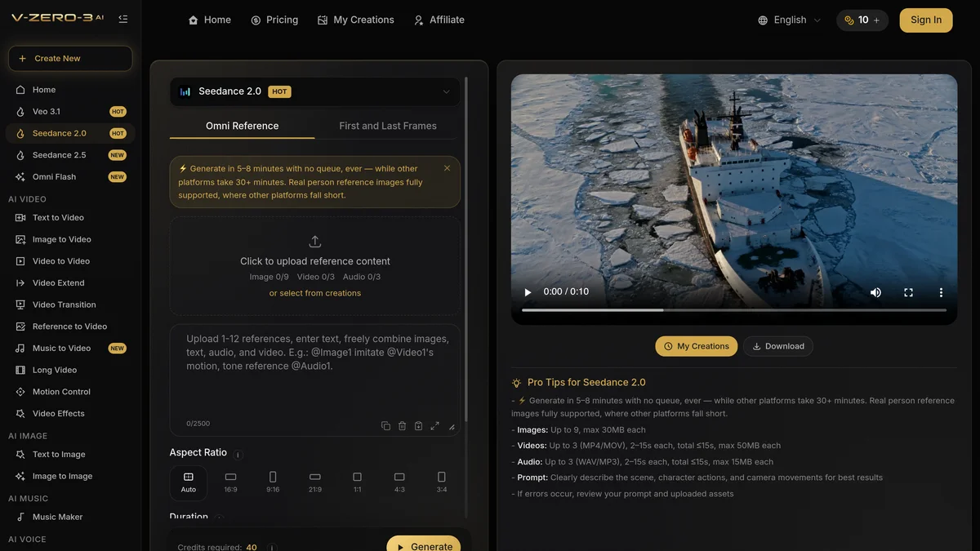Open the Credits required info icon
The image size is (980, 551).
(272, 548)
